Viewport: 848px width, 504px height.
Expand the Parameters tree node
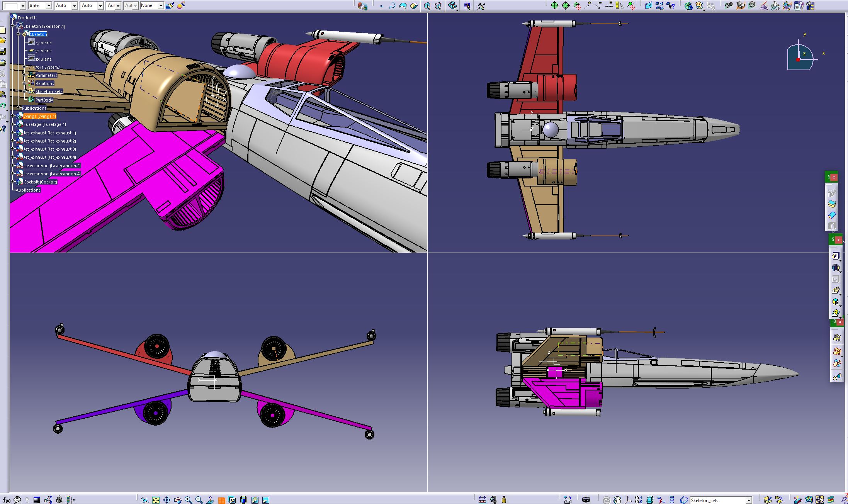coord(24,75)
